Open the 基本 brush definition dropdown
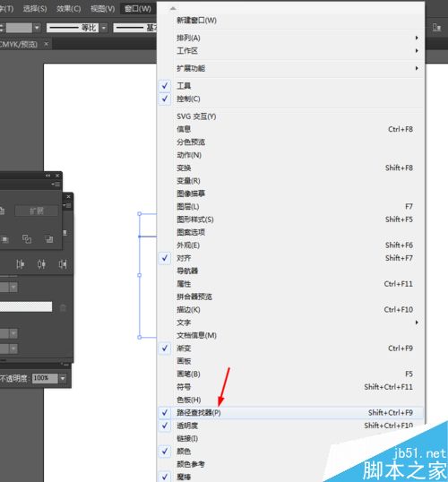Viewport: 448px width, 482px height. (135, 28)
